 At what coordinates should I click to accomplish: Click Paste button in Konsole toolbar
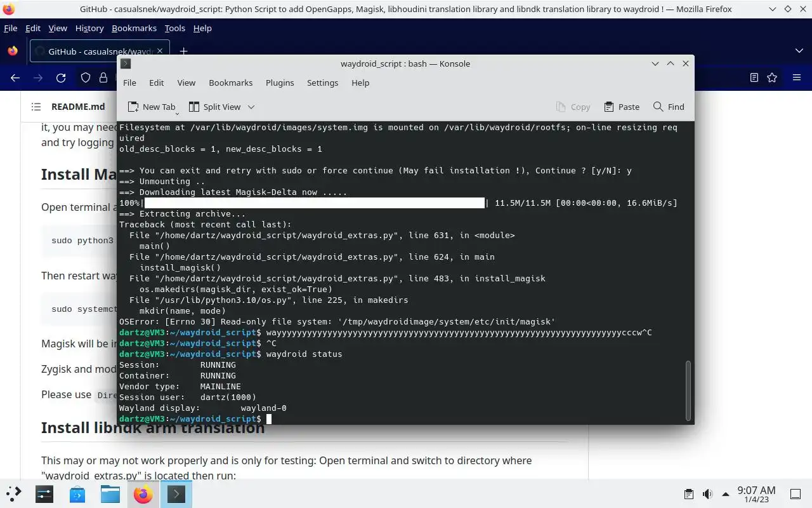tap(622, 107)
